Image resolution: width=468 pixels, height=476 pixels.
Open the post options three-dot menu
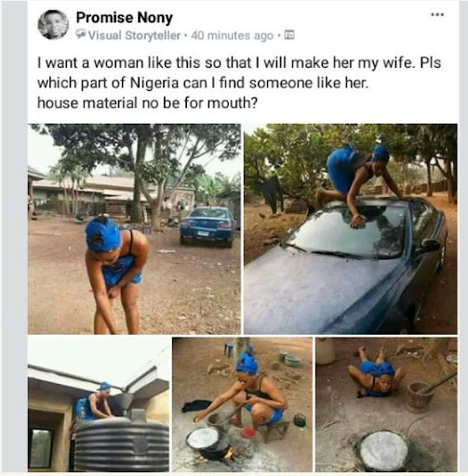click(x=437, y=14)
